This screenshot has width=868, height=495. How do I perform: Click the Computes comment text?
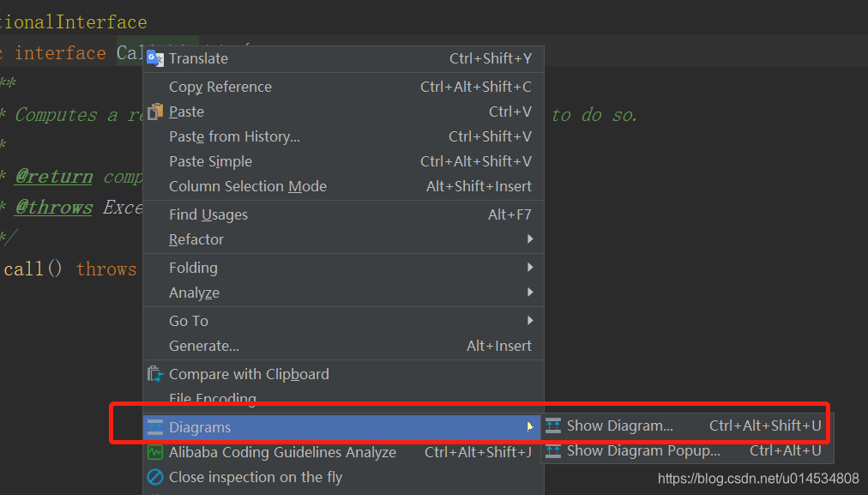tap(56, 115)
